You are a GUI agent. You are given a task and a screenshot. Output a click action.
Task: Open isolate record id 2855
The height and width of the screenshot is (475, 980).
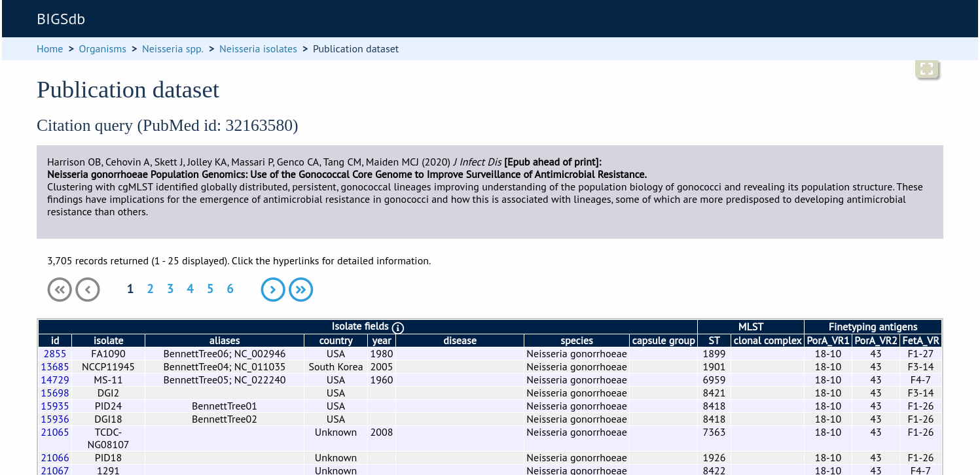pos(55,354)
